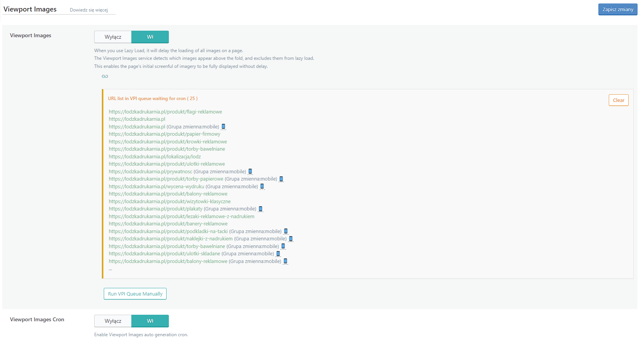
Task: Open the desktop balony-reklamowe product URL
Action: [x=168, y=194]
